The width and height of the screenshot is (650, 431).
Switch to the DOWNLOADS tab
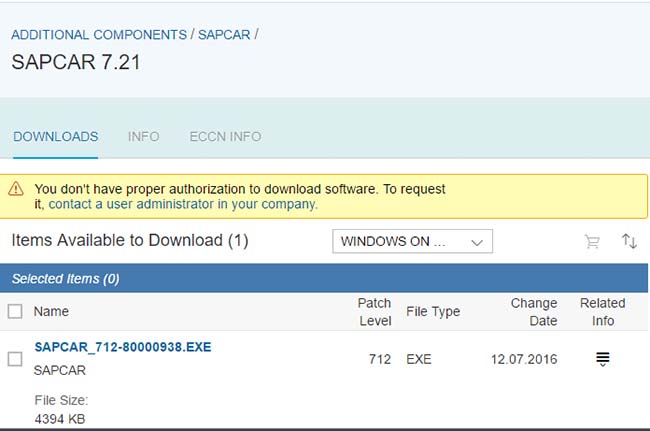(x=56, y=137)
